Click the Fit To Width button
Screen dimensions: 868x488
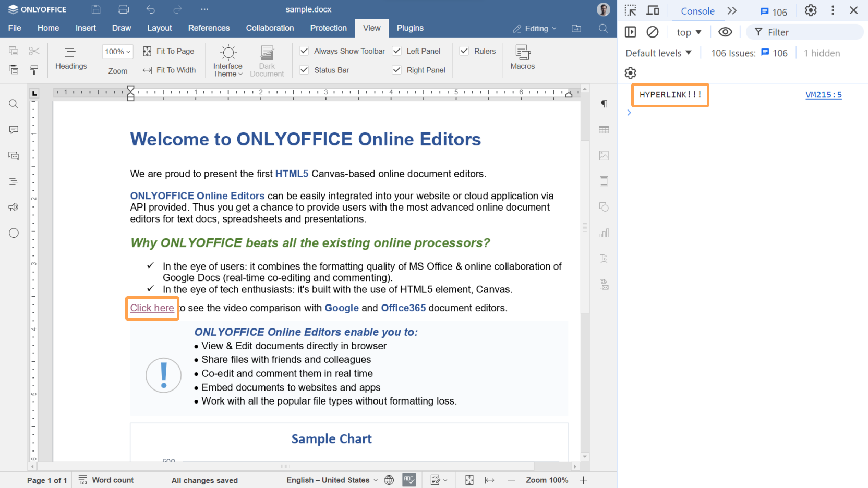(x=169, y=70)
